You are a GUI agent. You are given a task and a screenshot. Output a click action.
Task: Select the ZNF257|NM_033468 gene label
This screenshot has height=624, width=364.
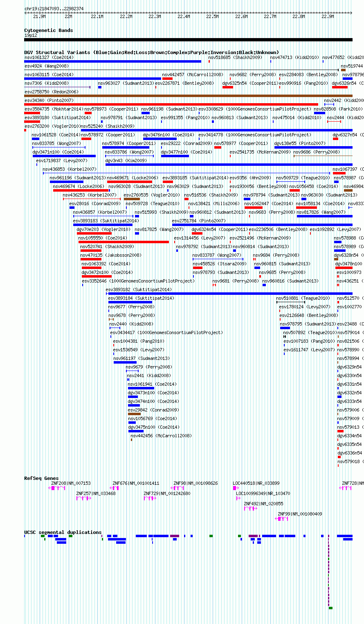pos(96,494)
